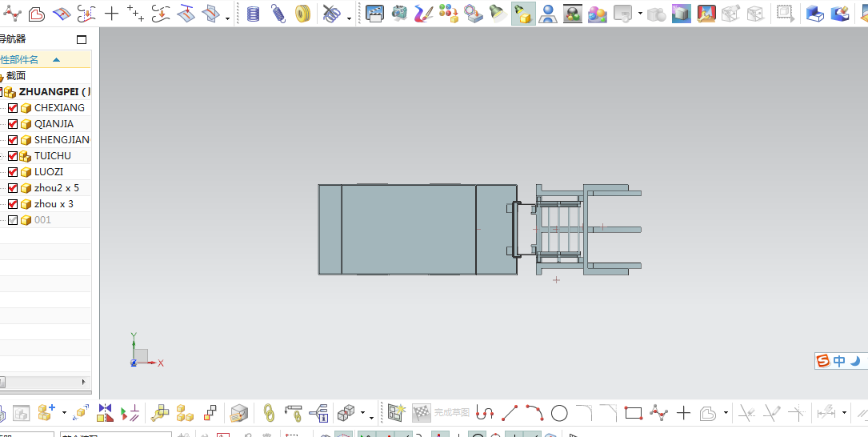This screenshot has height=437, width=868.
Task: Open the red curtain tools icon
Action: coord(706,14)
